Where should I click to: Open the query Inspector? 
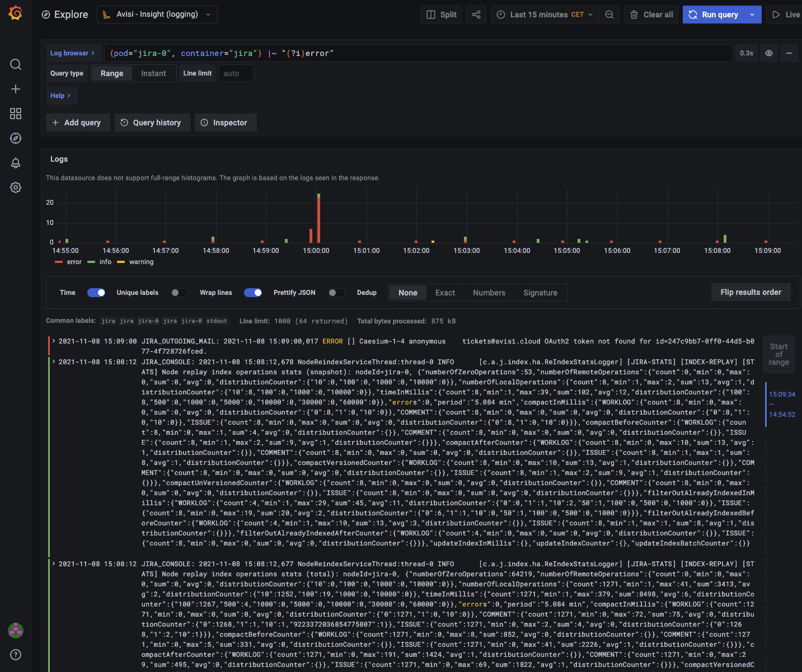click(226, 123)
